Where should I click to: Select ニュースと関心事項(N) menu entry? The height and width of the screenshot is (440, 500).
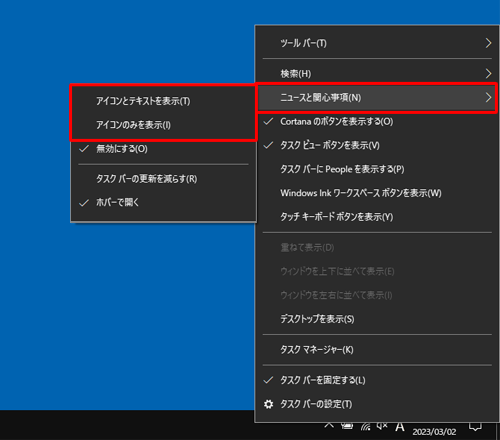tap(377, 97)
